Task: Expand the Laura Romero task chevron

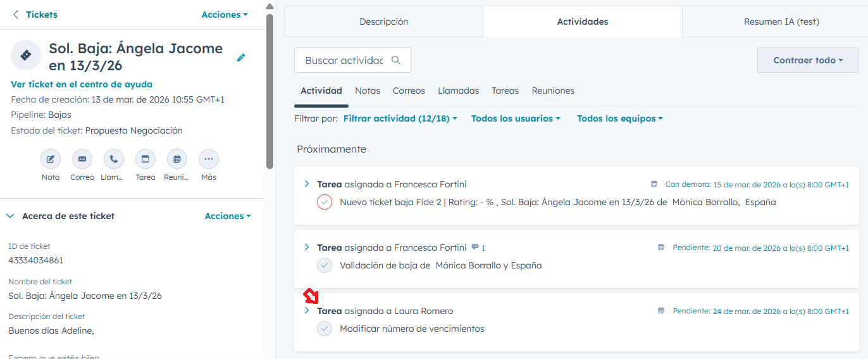Action: [x=307, y=311]
